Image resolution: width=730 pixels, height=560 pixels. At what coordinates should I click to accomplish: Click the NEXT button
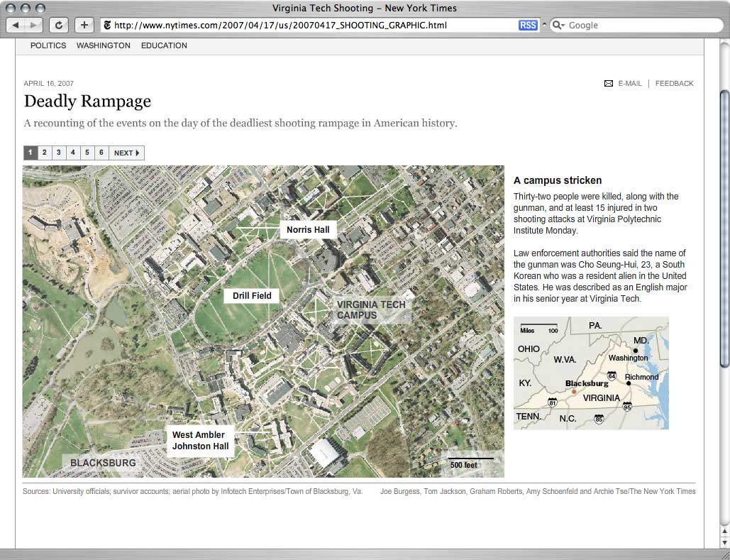126,153
